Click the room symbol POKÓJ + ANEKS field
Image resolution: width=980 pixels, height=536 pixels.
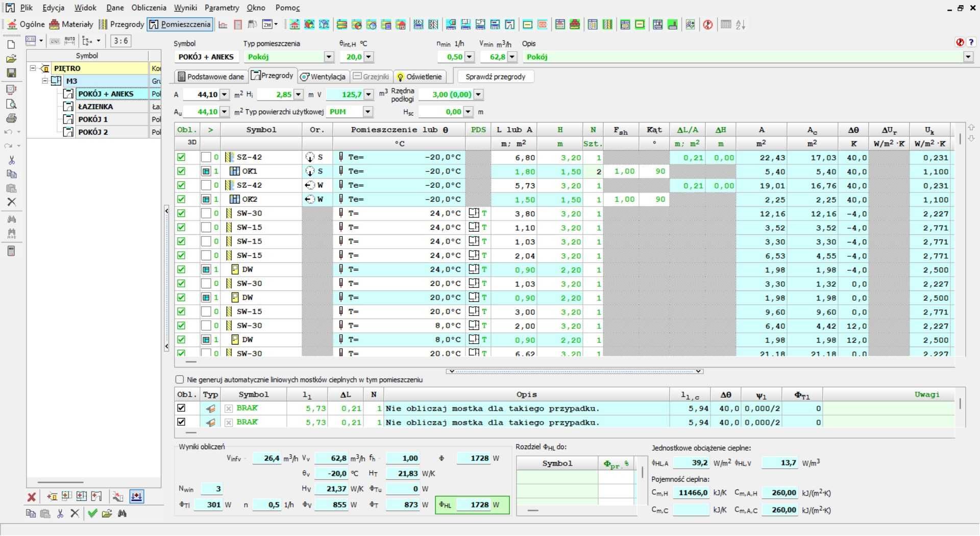(x=206, y=57)
